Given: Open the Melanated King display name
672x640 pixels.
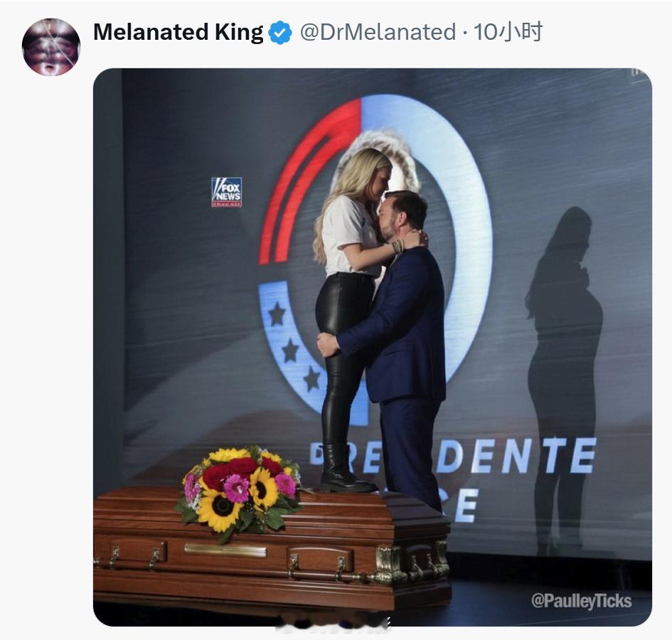Looking at the screenshot, I should [178, 32].
